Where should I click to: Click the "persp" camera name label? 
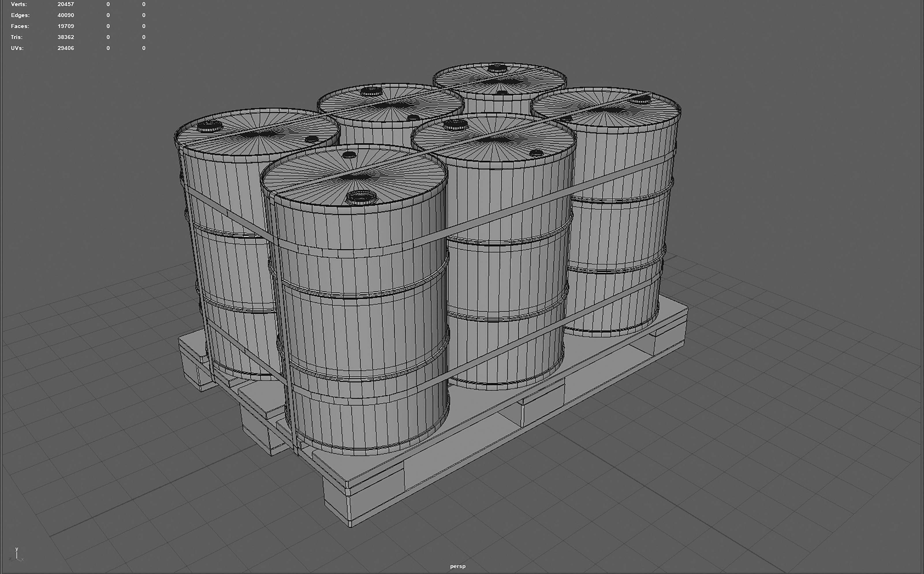point(458,566)
